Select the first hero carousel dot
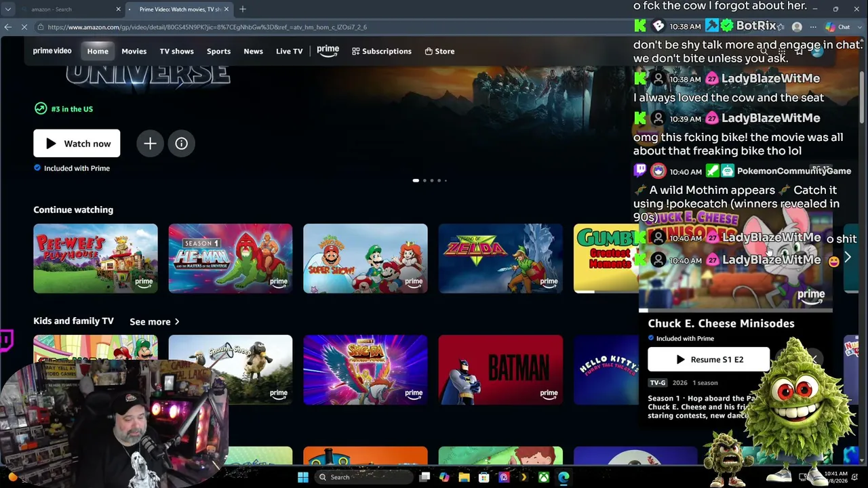The height and width of the screenshot is (488, 868). pos(416,181)
